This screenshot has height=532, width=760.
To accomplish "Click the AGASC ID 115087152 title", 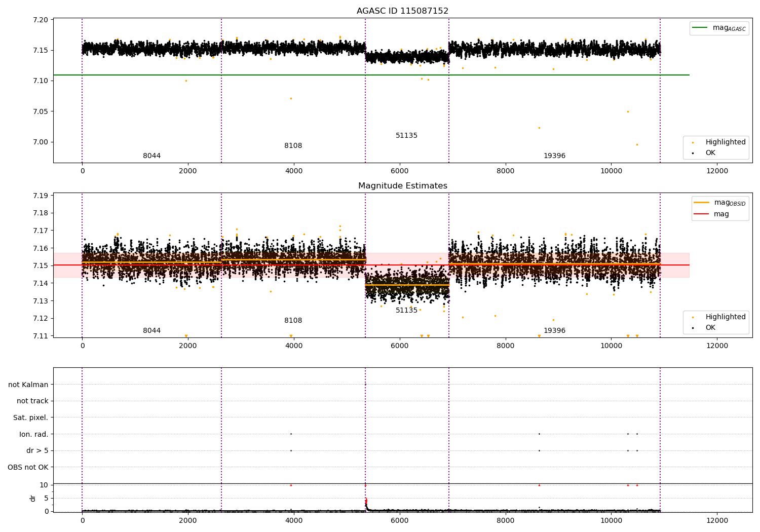I will [403, 11].
